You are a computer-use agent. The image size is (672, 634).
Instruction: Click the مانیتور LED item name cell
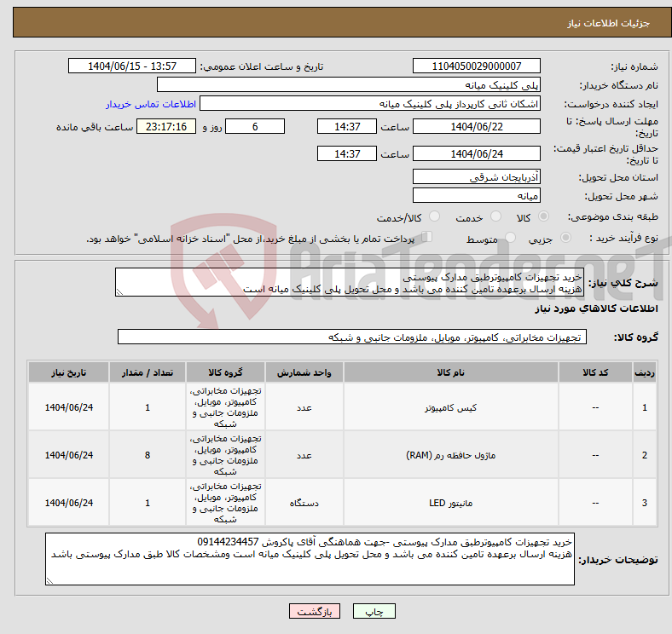(x=450, y=503)
